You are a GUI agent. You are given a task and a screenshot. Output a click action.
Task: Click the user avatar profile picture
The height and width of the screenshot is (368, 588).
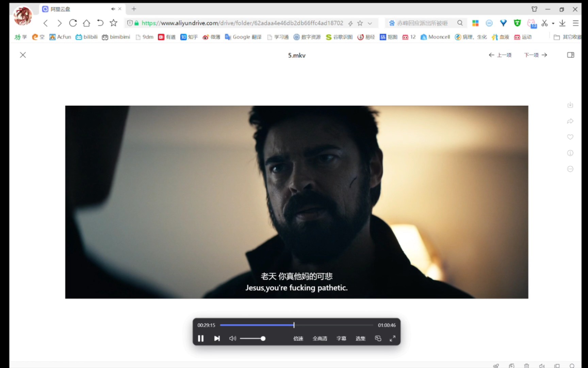tap(23, 16)
